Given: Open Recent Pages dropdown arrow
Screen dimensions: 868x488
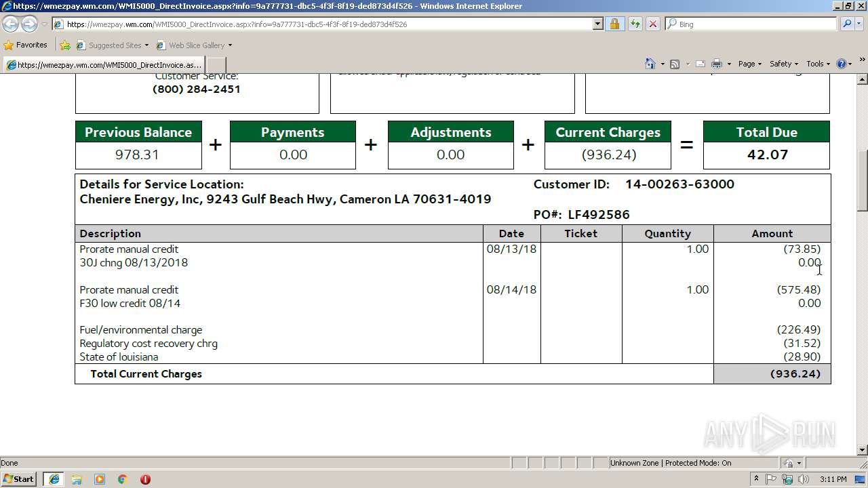Looking at the screenshot, I should point(44,24).
